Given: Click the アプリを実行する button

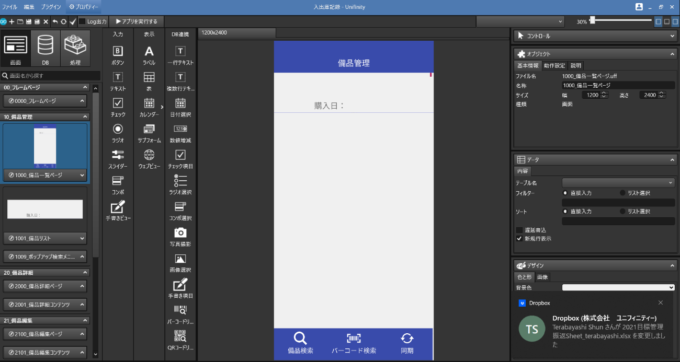Looking at the screenshot, I should click(136, 21).
